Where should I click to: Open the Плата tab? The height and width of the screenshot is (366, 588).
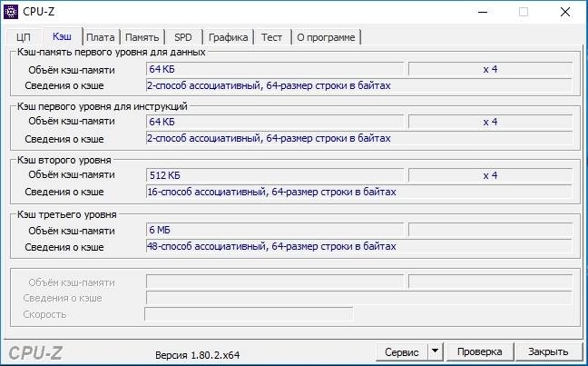[101, 37]
